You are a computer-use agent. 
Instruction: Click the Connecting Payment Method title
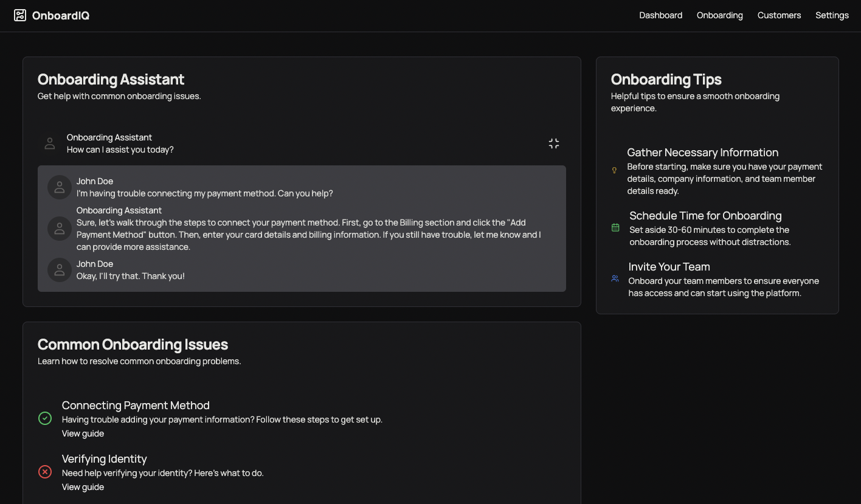coord(136,406)
